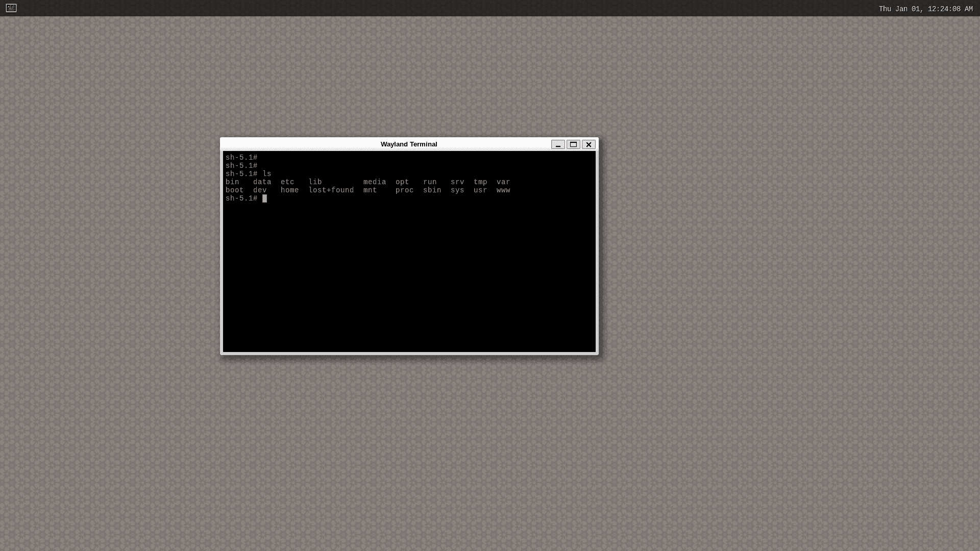Click the 'media' directory entry
Viewport: 980px width, 551px height.
click(375, 182)
